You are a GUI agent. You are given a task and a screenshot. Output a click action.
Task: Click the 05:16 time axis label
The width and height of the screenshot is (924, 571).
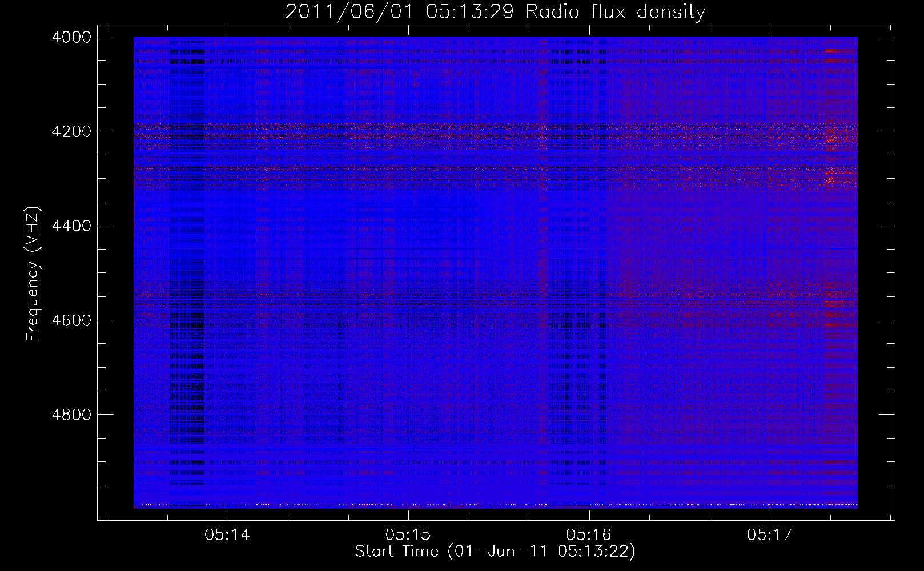[x=589, y=534]
